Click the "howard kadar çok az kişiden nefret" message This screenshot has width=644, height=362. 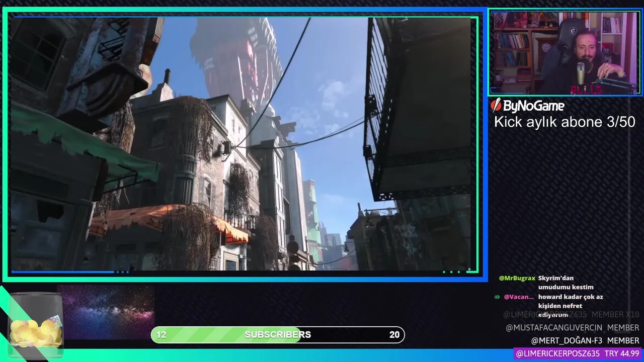(x=571, y=306)
